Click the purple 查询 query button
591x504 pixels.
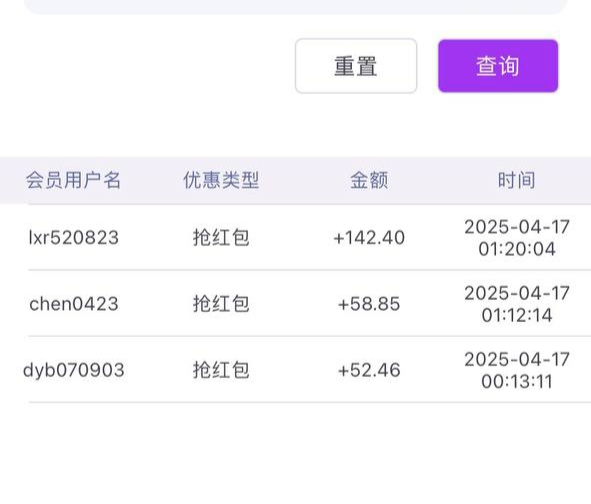coord(498,66)
